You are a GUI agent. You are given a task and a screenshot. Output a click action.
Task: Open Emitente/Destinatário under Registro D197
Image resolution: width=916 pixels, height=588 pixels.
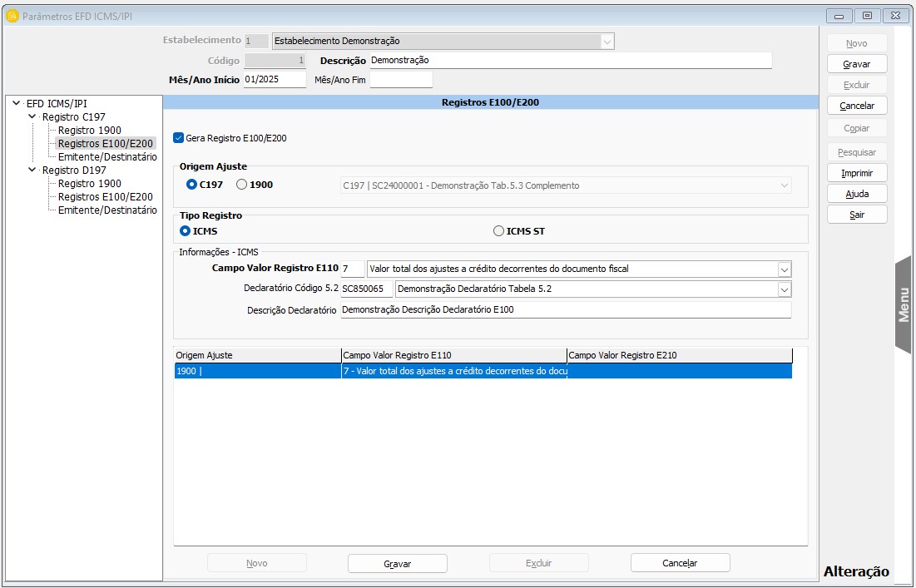(x=107, y=210)
